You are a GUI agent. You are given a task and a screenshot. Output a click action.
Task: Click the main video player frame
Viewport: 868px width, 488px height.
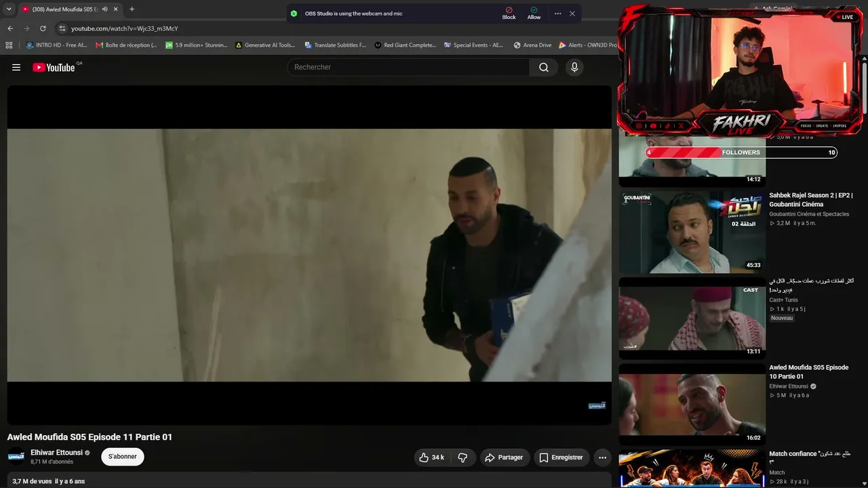coord(309,255)
